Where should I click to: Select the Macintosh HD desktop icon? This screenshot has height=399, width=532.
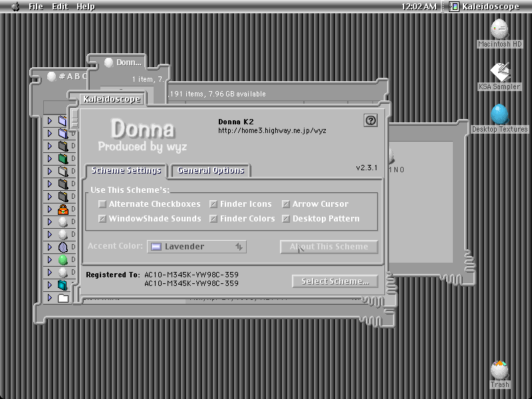point(499,29)
